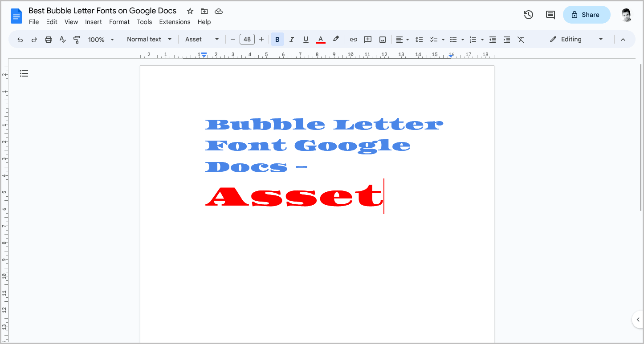
Task: Open the File menu
Action: 34,22
